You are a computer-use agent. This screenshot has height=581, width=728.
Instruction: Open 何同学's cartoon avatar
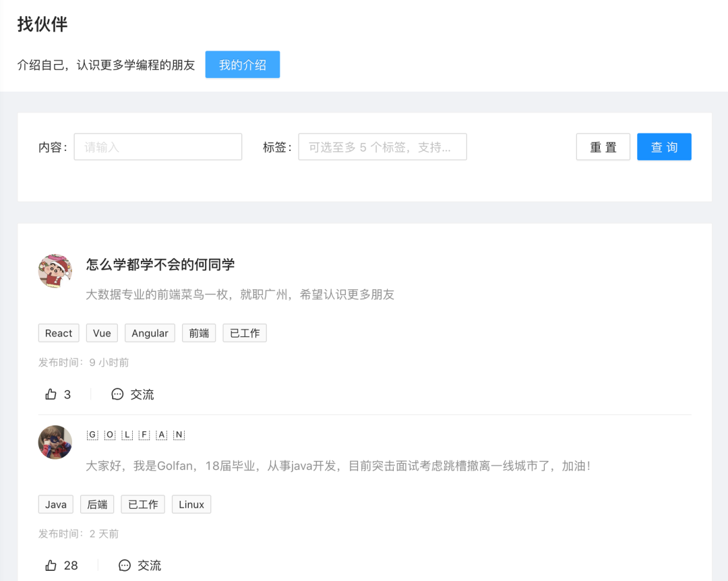click(55, 271)
